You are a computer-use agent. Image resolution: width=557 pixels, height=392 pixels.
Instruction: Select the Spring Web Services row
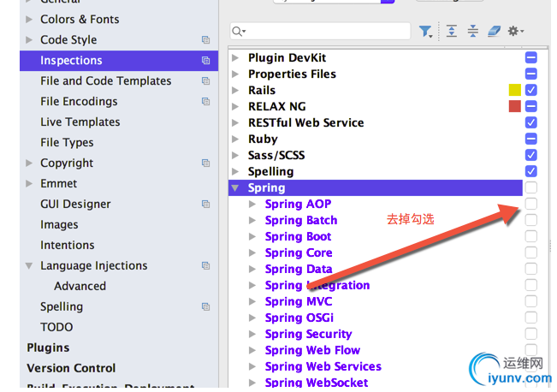(x=323, y=367)
